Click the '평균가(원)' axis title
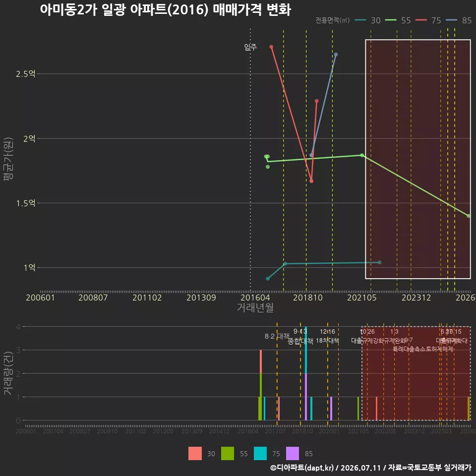This screenshot has width=476, height=476. coord(8,159)
